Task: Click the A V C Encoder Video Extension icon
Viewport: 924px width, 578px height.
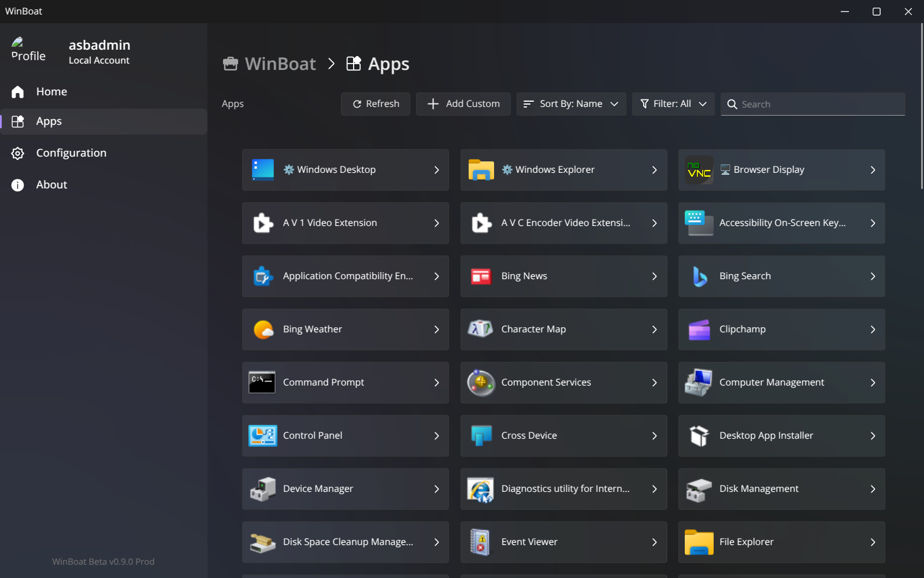Action: coord(481,223)
